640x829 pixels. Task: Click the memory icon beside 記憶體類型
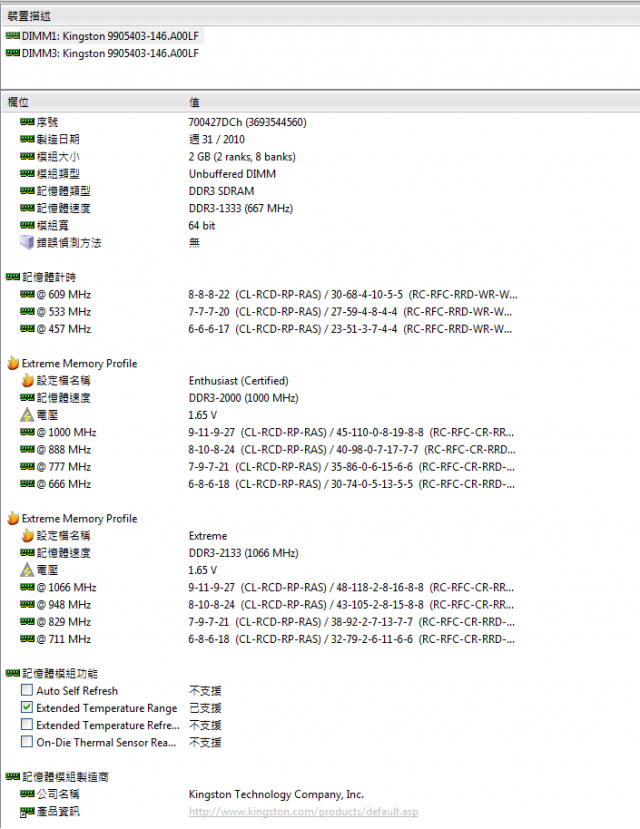point(27,191)
